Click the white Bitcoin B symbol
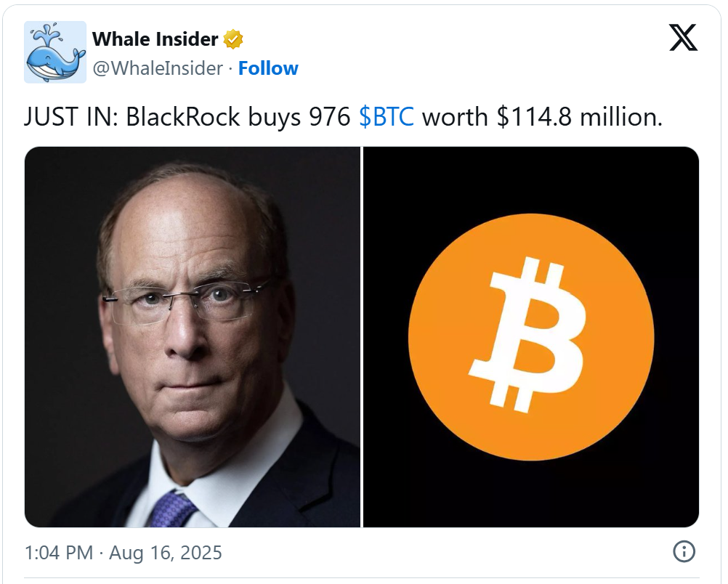728x584 pixels. click(528, 335)
